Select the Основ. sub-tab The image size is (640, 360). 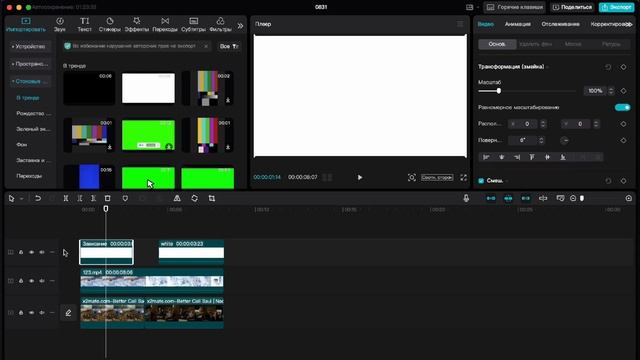497,44
